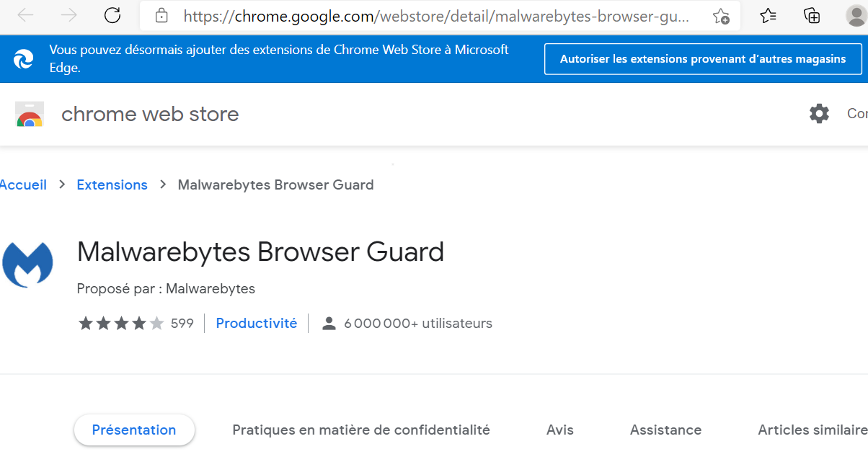The width and height of the screenshot is (868, 462).
Task: Add this page to favorites star icon
Action: coord(720,16)
